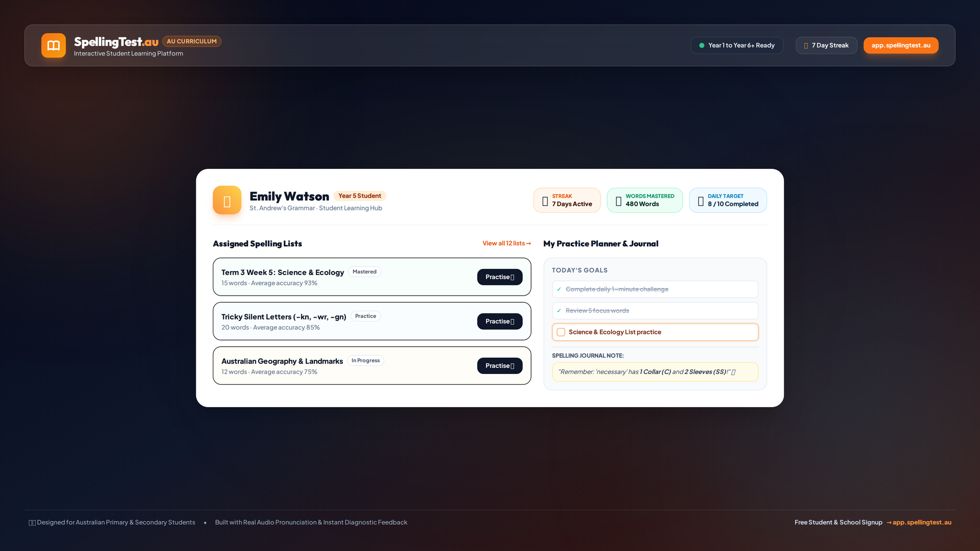Click Built with Real Audio Pronunciation footer text
This screenshot has width=980, height=551.
point(311,522)
